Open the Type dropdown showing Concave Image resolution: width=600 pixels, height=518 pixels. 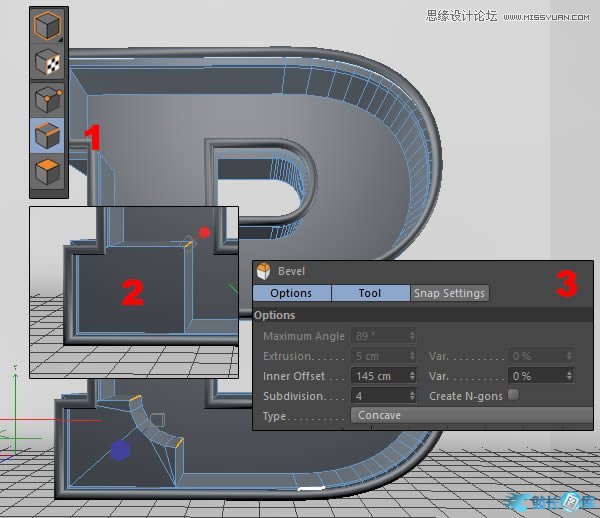462,415
